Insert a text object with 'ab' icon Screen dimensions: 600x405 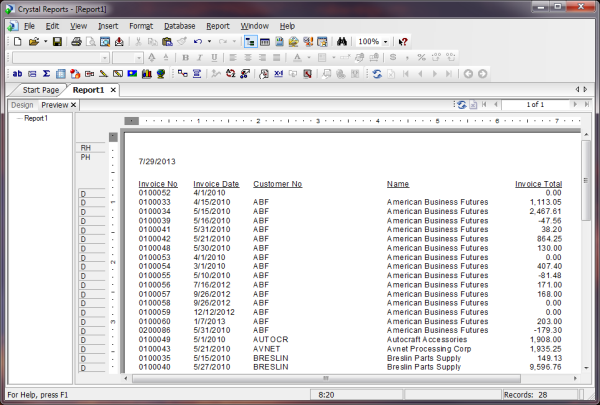(17, 74)
